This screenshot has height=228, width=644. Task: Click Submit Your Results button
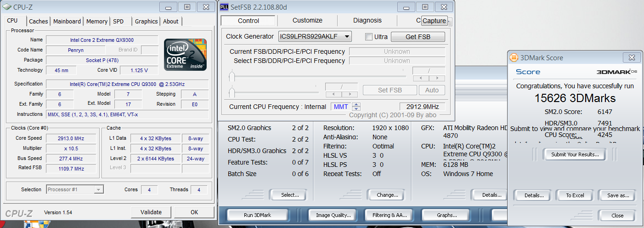click(575, 154)
